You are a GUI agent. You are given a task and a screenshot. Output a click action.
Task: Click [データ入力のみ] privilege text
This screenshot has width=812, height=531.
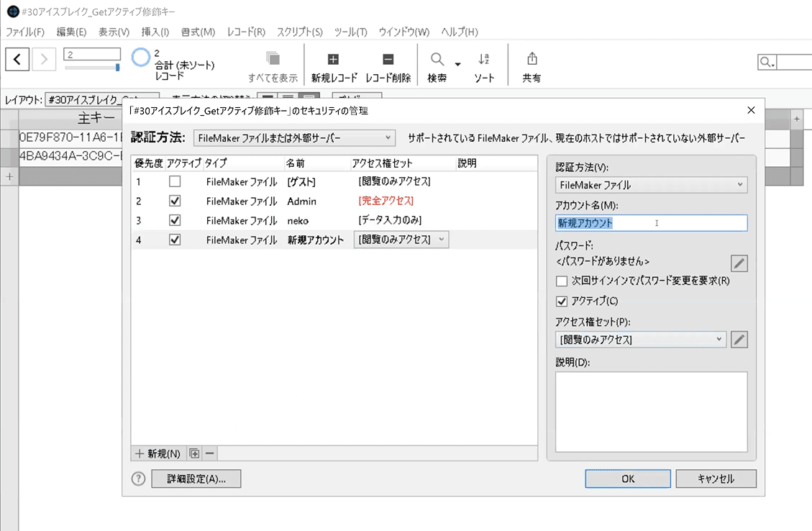tap(390, 220)
